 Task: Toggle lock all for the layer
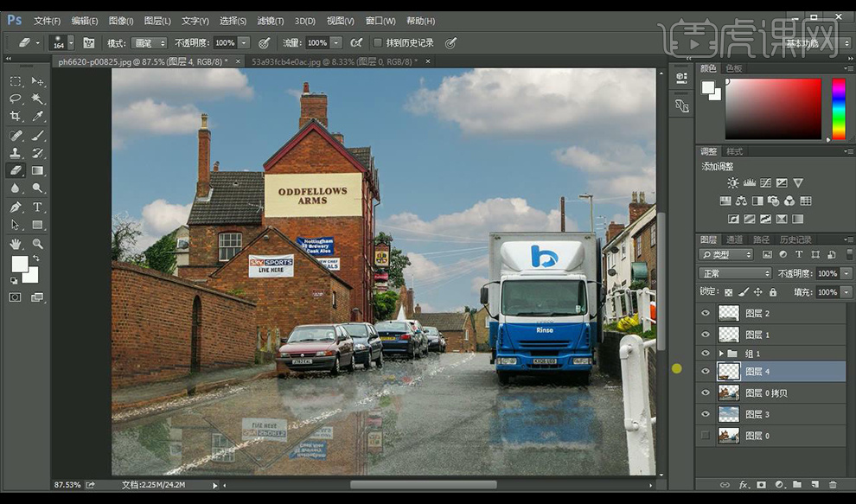click(773, 292)
